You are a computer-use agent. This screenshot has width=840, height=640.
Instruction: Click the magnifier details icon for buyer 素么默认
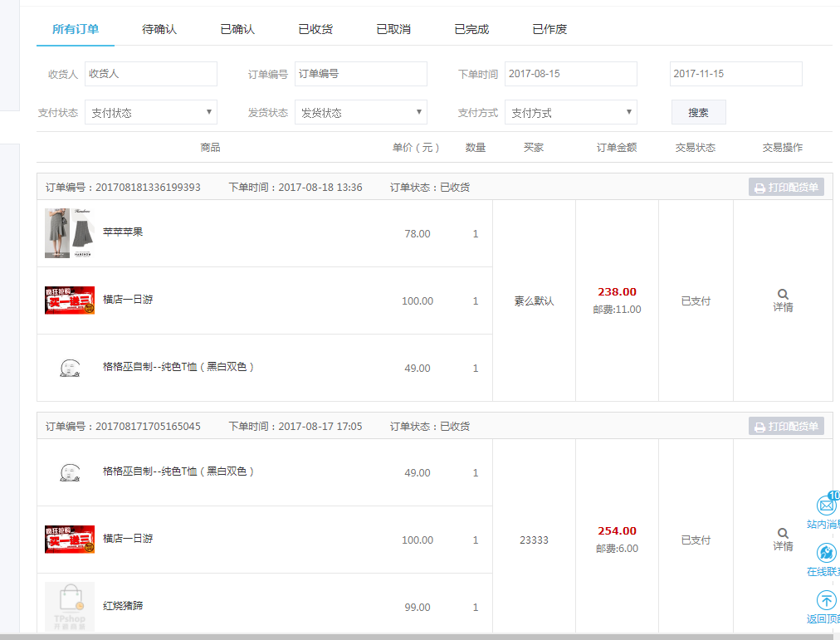click(x=783, y=295)
